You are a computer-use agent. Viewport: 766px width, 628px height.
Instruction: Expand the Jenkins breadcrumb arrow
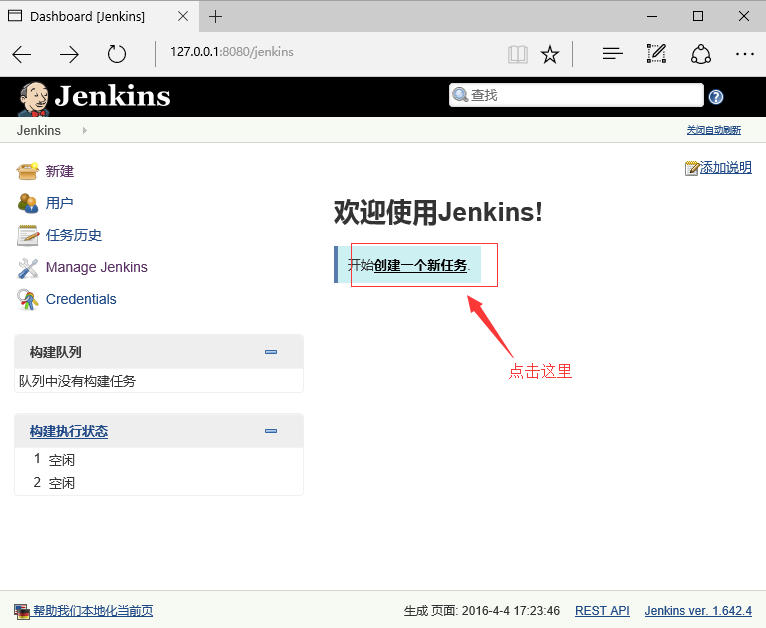point(85,130)
